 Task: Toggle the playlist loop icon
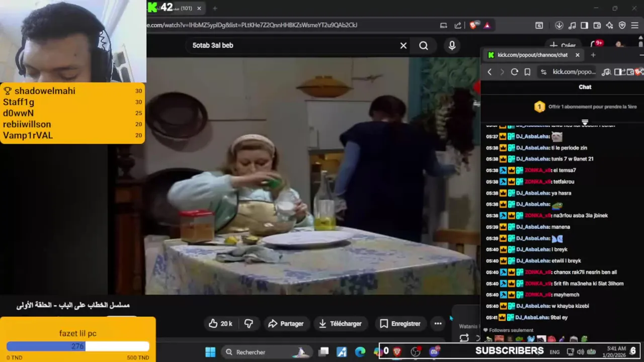point(464,338)
